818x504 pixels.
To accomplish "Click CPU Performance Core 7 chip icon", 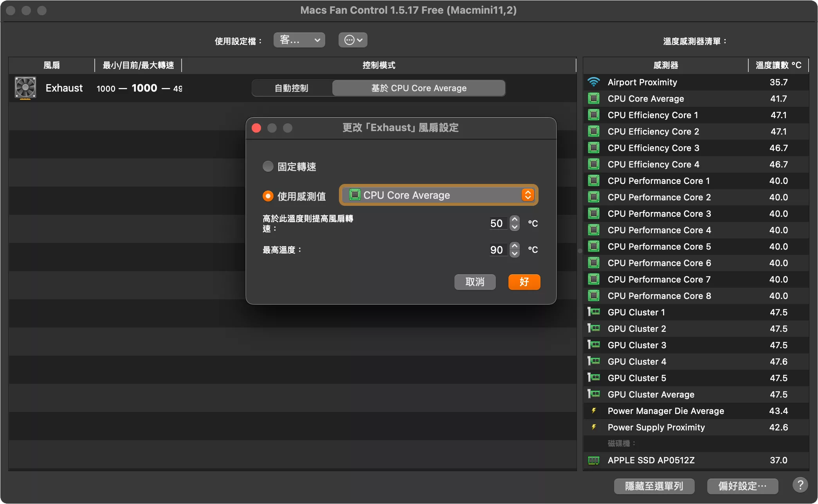I will tap(594, 279).
